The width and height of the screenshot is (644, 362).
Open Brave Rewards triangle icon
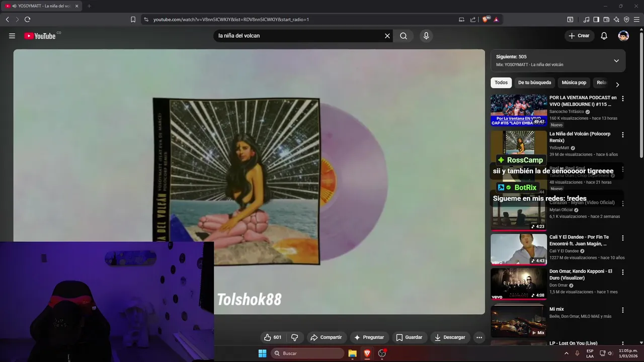click(x=496, y=20)
